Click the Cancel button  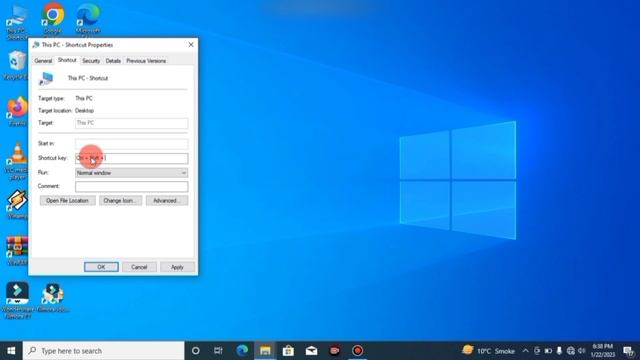click(x=139, y=267)
